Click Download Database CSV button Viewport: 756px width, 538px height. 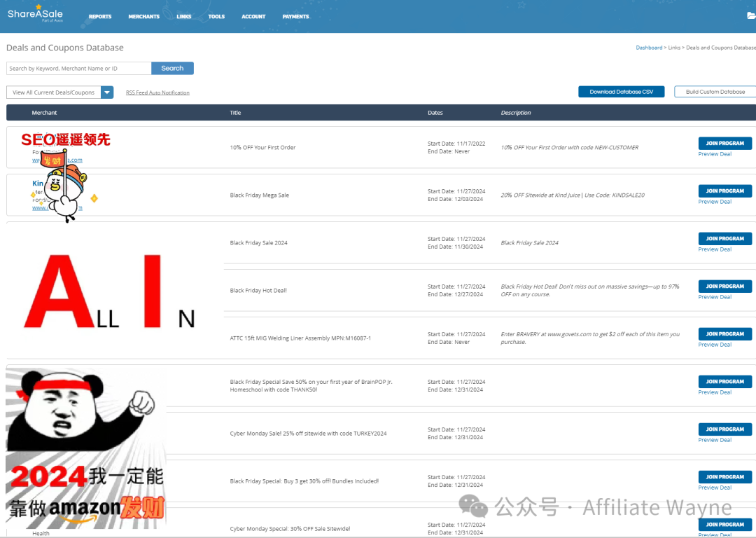pos(621,92)
